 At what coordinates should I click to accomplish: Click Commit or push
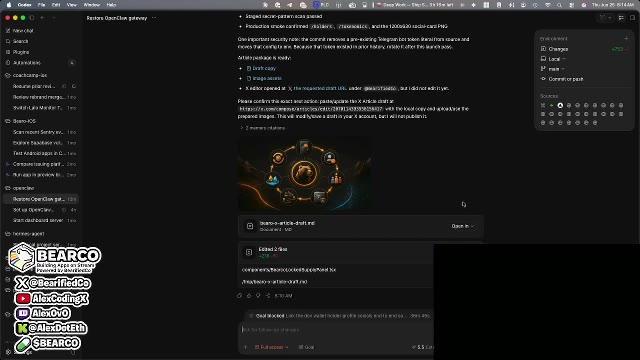(x=562, y=79)
